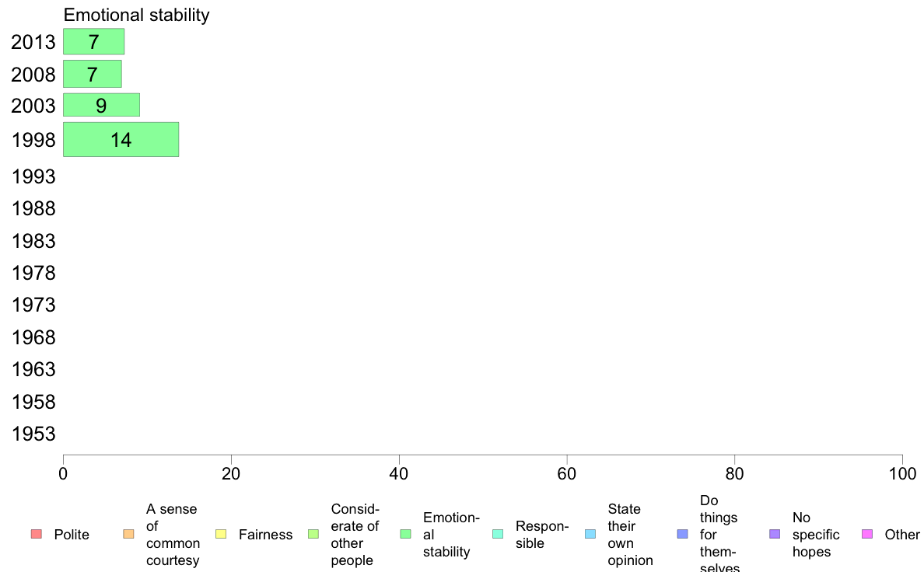Select the magenta Other legend swatch
This screenshot has width=924, height=572.
(x=867, y=534)
